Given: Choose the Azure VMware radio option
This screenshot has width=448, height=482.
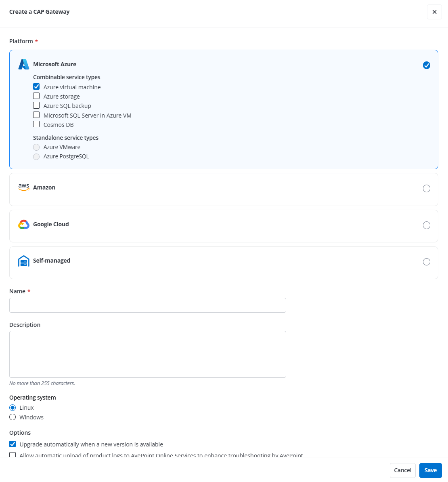Looking at the screenshot, I should point(36,147).
